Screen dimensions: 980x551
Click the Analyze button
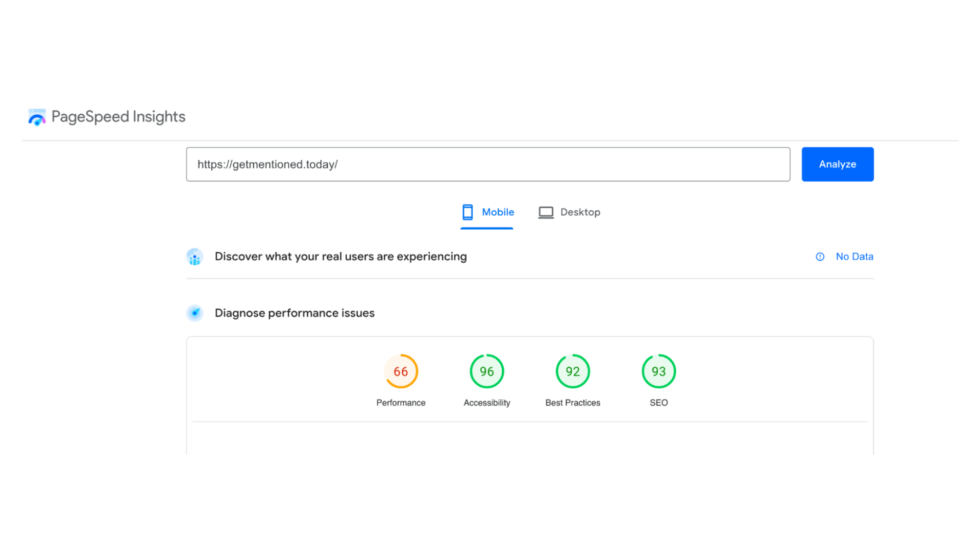838,164
